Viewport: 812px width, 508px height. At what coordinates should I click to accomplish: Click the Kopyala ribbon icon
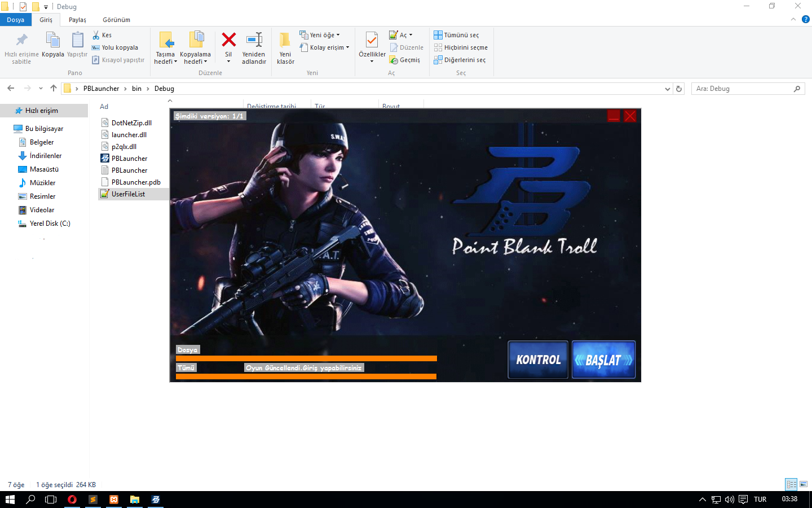coord(52,40)
